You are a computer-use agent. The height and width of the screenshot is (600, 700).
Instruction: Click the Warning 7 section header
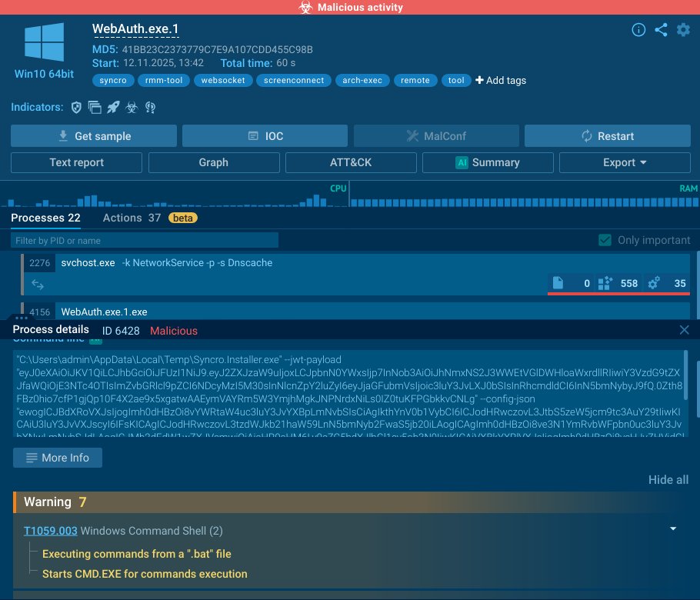[x=352, y=502]
